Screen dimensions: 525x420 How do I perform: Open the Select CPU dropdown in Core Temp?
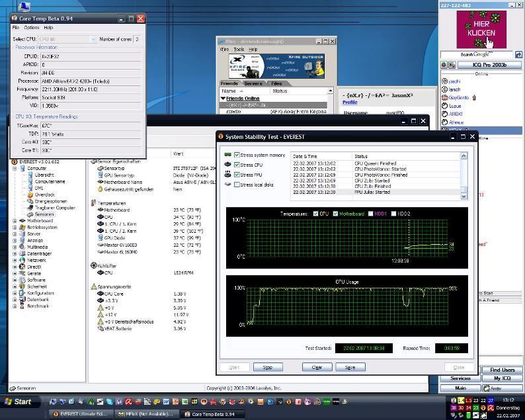(93, 39)
